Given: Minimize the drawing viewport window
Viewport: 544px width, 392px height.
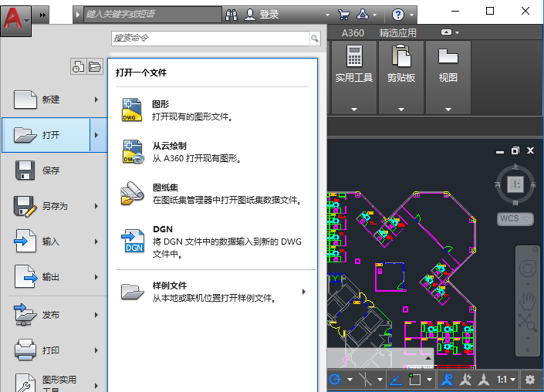Looking at the screenshot, I should tap(499, 151).
